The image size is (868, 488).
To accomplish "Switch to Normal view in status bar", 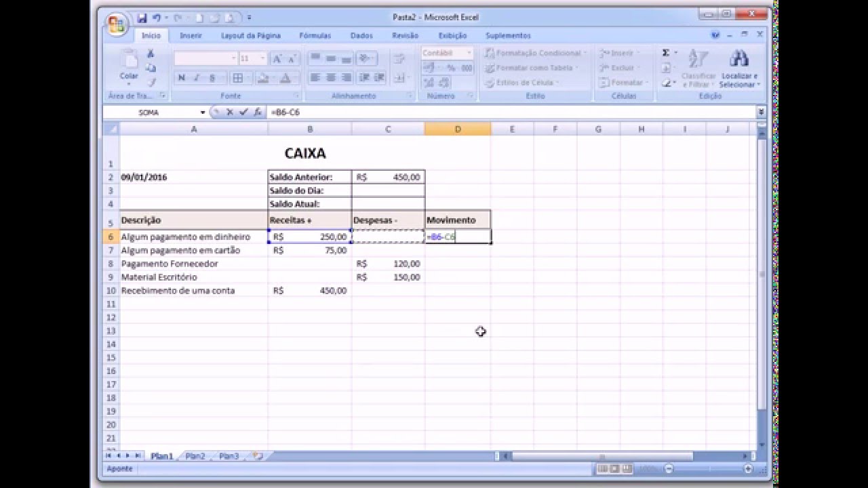I will [x=602, y=468].
